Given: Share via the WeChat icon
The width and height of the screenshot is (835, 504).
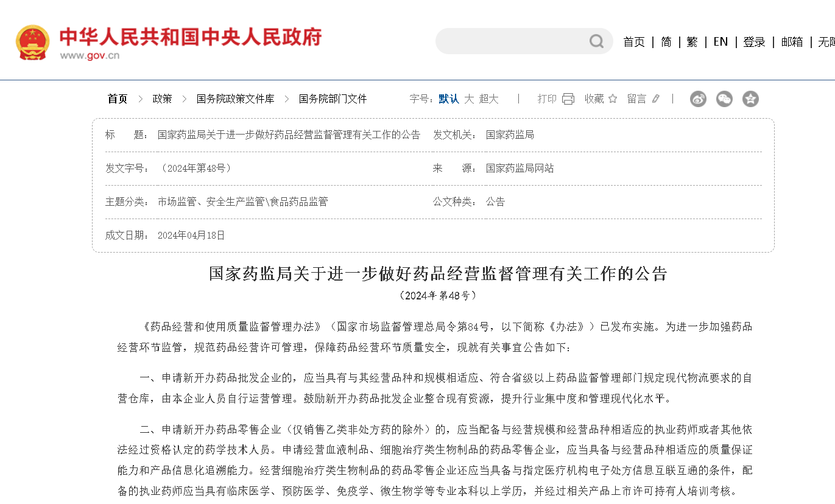Looking at the screenshot, I should (724, 99).
